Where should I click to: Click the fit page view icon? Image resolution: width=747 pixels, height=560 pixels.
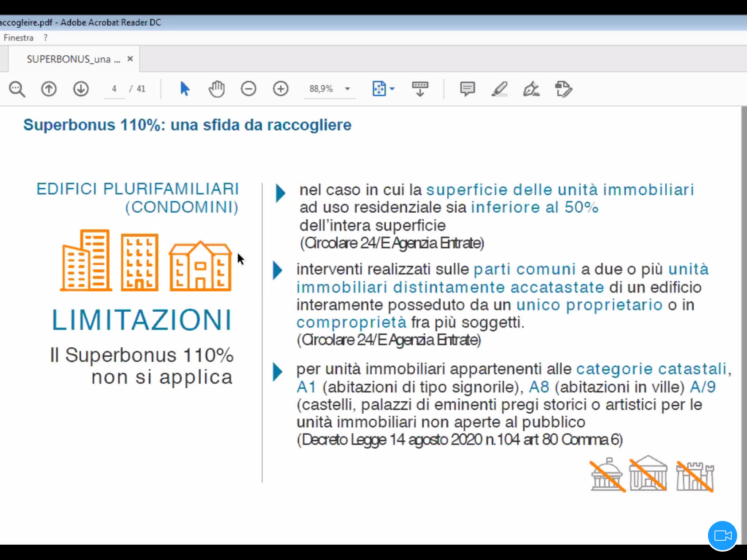[379, 89]
